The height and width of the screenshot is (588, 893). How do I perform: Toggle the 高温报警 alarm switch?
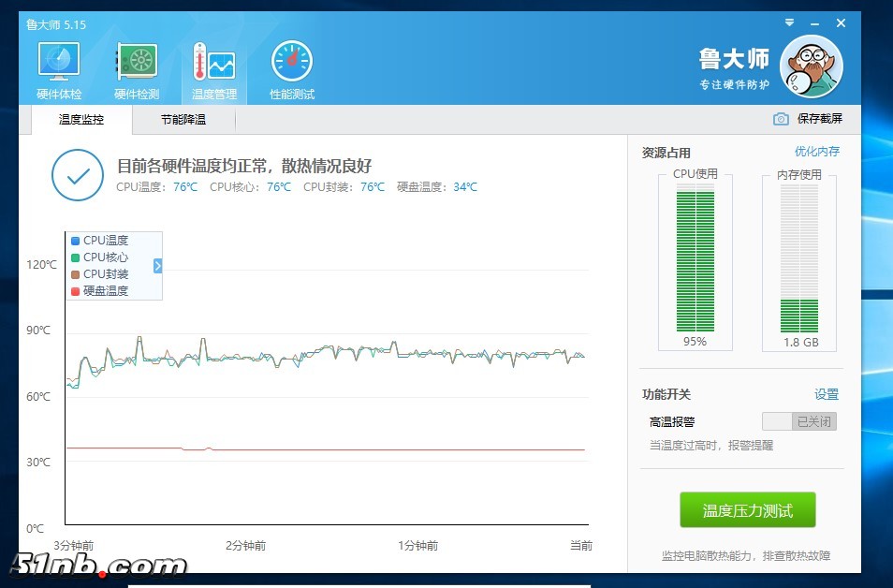pos(798,421)
